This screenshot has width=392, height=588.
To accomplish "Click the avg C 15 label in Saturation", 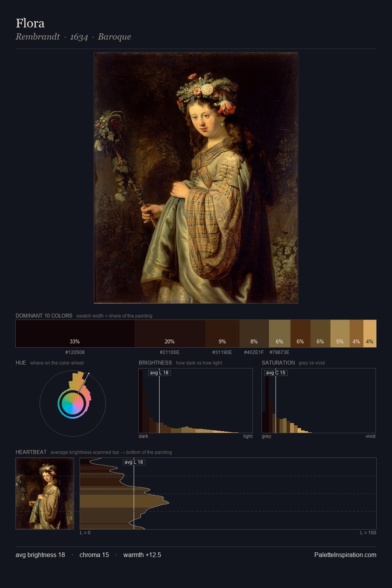I will (276, 373).
